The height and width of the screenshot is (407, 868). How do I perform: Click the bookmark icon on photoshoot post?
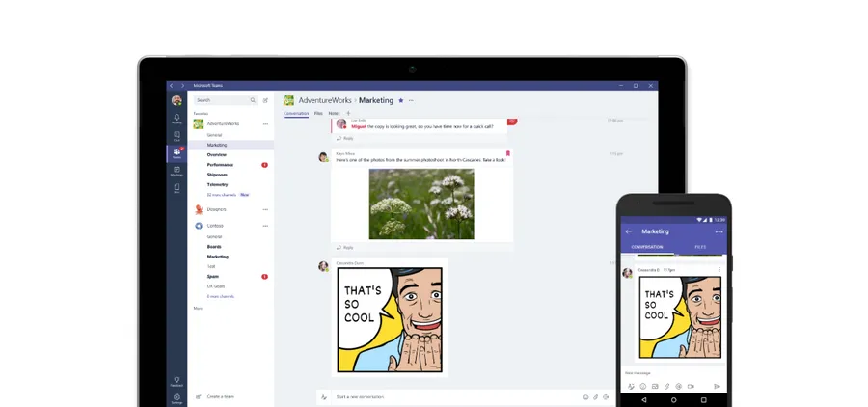(507, 153)
